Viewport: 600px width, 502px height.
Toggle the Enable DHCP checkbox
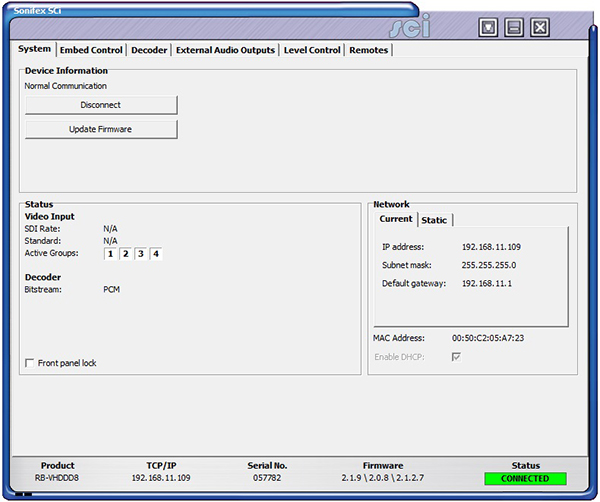[x=456, y=357]
